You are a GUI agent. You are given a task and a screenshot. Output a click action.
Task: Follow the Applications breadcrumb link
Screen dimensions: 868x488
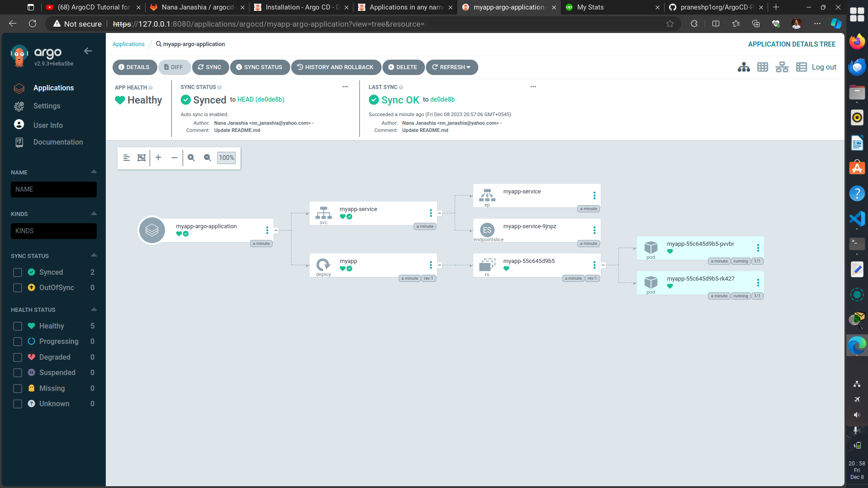click(x=128, y=44)
